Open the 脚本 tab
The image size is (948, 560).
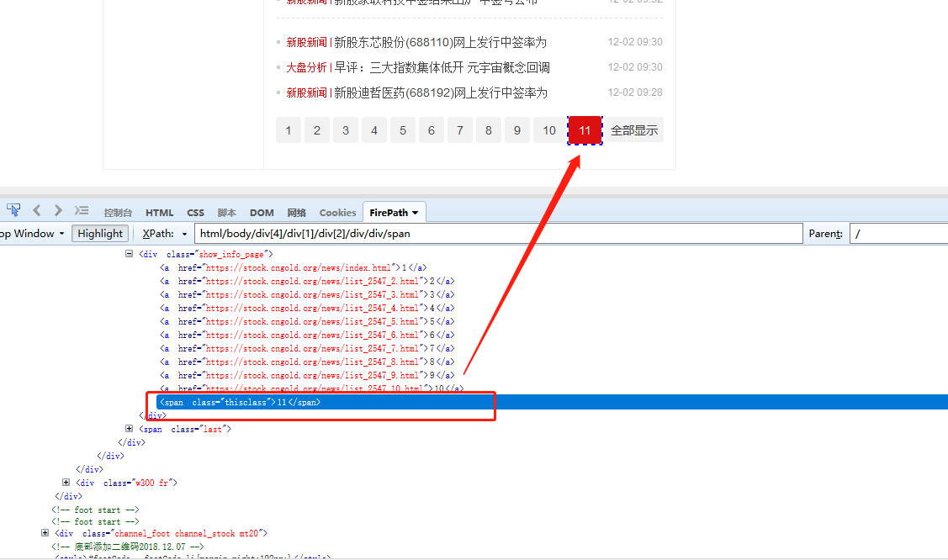[x=227, y=213]
